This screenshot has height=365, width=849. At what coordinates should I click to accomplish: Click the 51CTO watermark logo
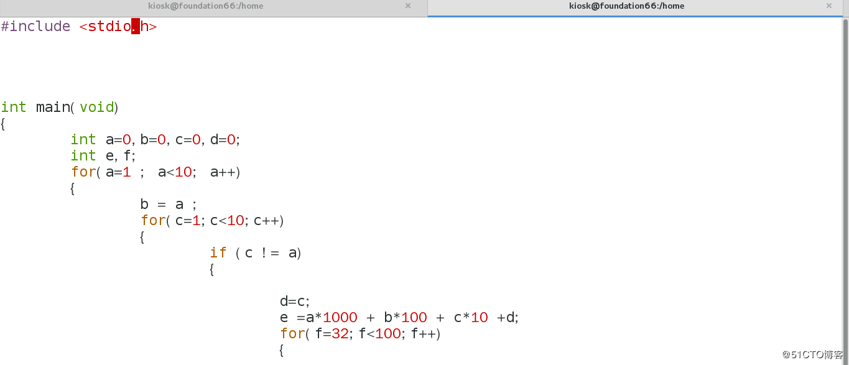pos(812,355)
